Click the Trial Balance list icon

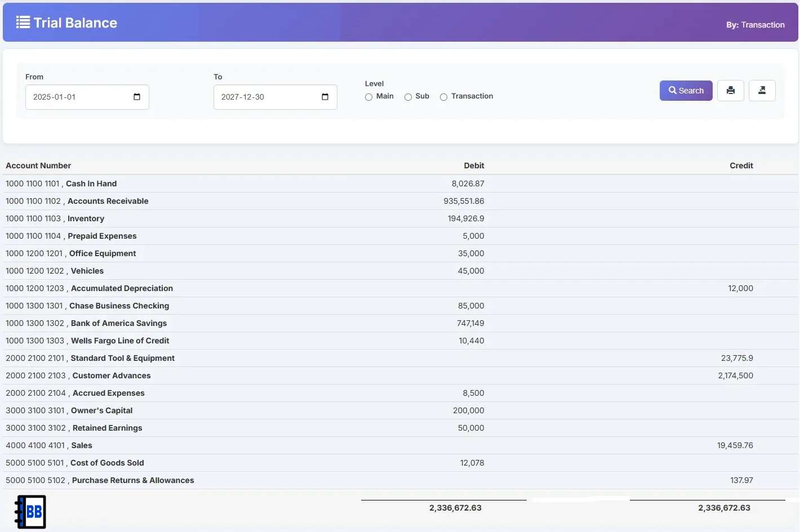[x=23, y=23]
